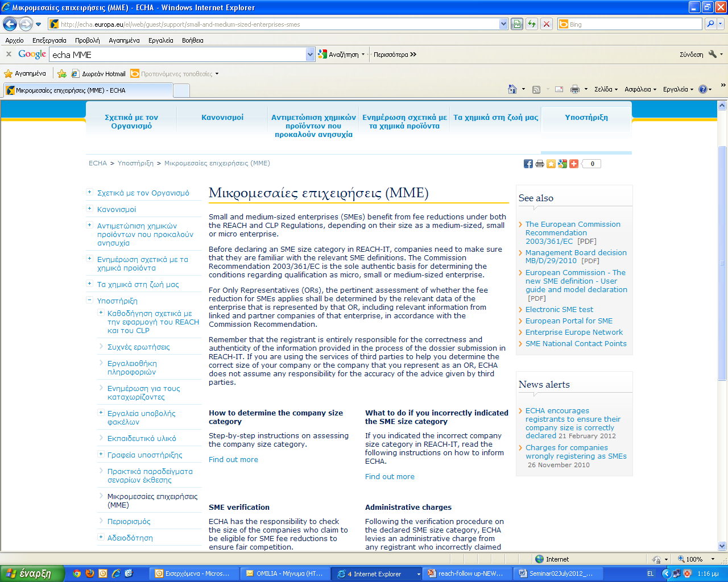Click the Bing search magnifier button
Image resolution: width=728 pixels, height=582 pixels.
pos(710,24)
